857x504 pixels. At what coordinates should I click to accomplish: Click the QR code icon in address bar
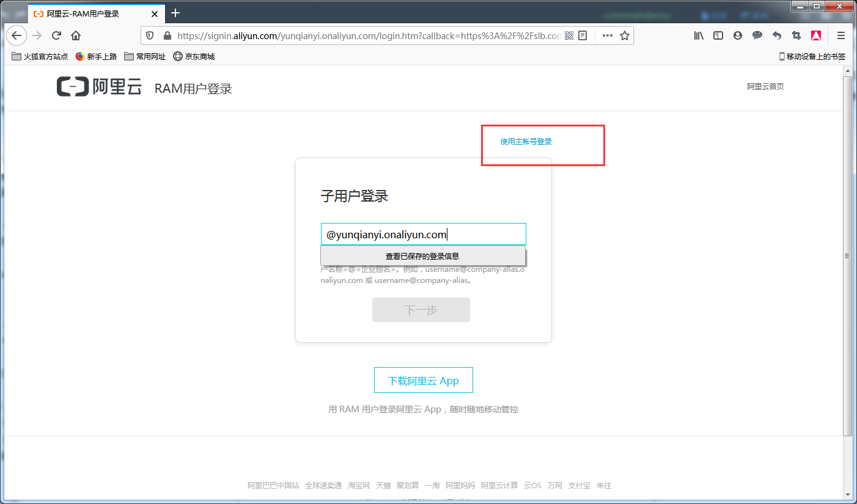(x=569, y=35)
